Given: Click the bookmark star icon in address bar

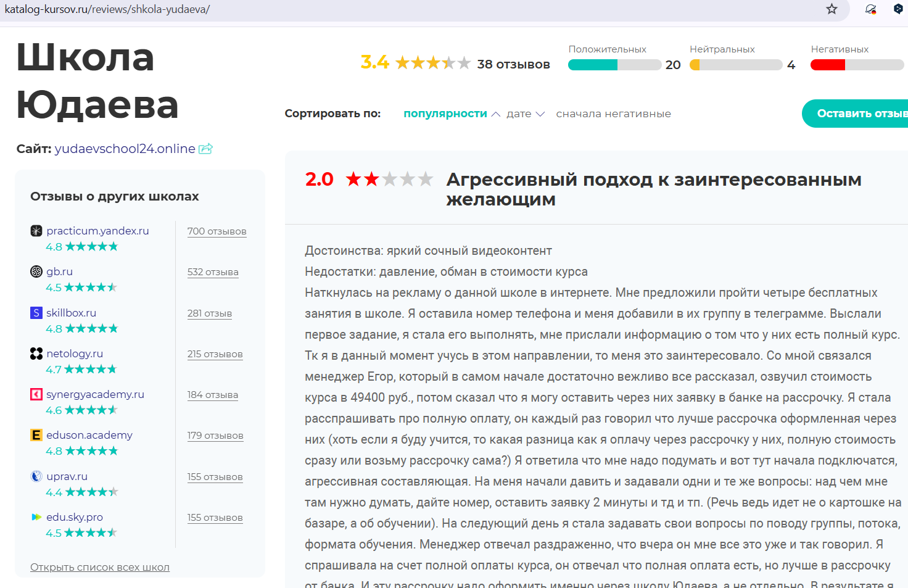Looking at the screenshot, I should (832, 9).
